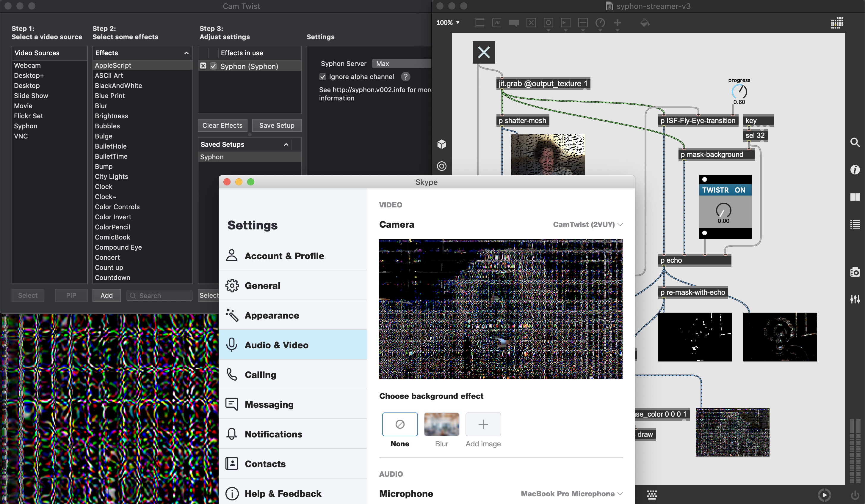Click the Skype camera preview image
The image size is (865, 504).
pyautogui.click(x=501, y=309)
